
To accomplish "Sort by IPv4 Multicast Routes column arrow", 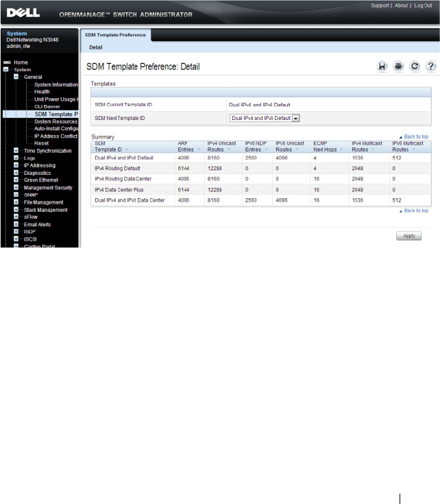I will [373, 149].
